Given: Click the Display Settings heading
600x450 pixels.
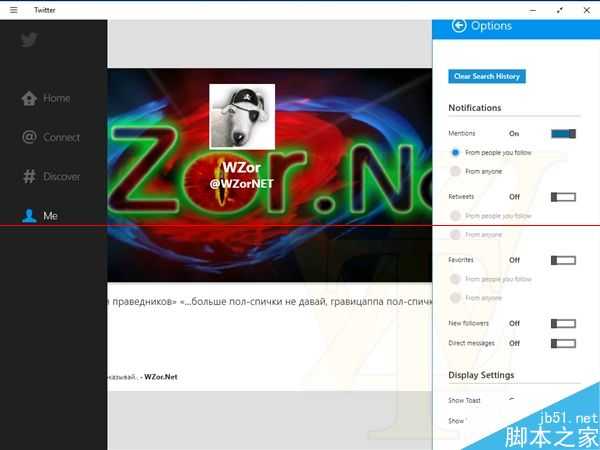Looking at the screenshot, I should [481, 375].
